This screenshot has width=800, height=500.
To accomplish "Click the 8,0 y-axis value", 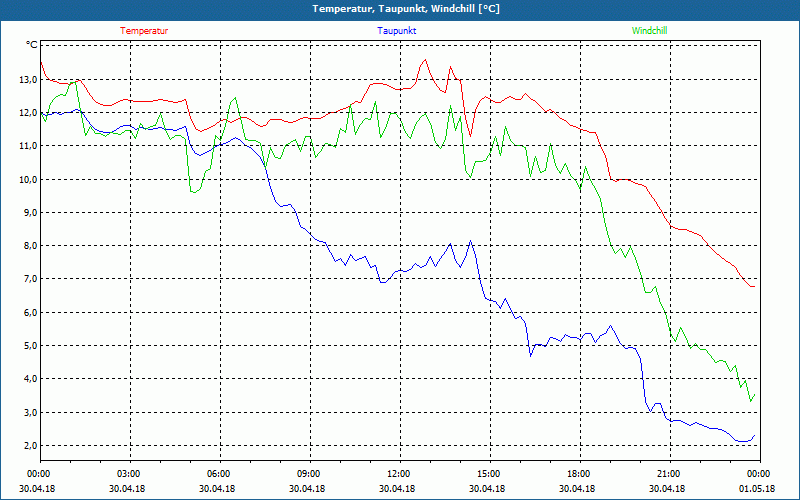I will coord(30,246).
